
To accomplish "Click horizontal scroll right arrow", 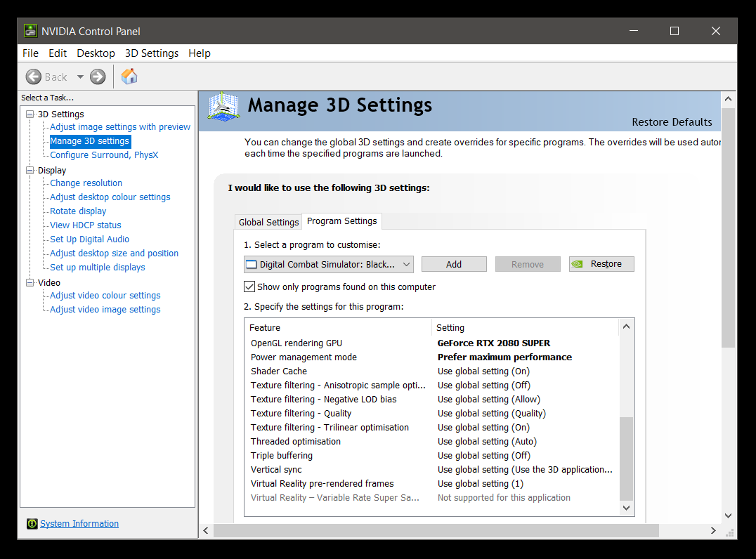I will (x=713, y=531).
